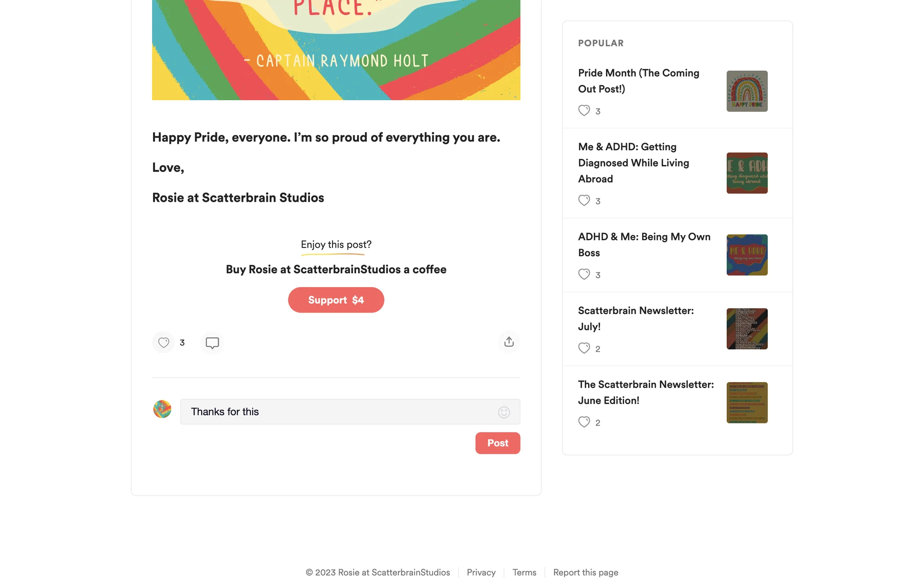The height and width of the screenshot is (578, 924).
Task: Open the emoji picker in comment box
Action: 504,412
